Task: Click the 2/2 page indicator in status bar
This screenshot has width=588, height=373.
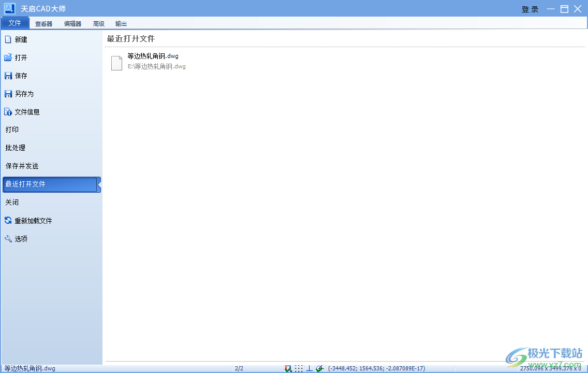Action: click(239, 369)
